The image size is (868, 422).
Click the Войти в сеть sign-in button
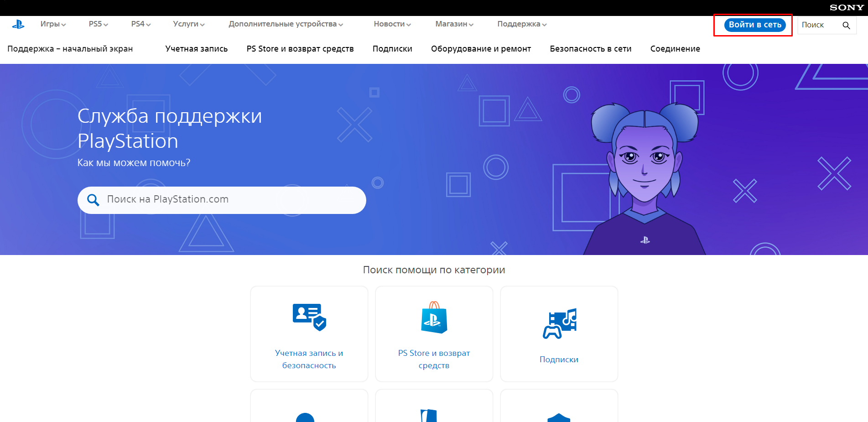coord(755,25)
